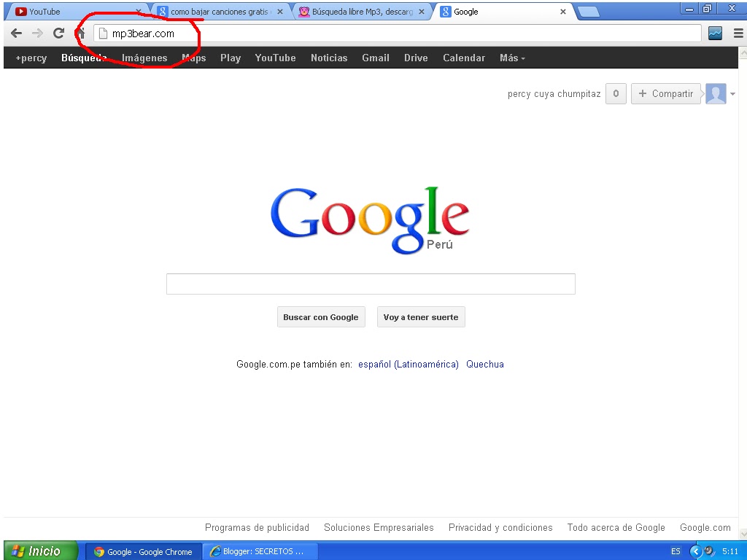Click the taskbar clock showing 5:11
Screen dimensions: 747x560
pyautogui.click(x=729, y=551)
